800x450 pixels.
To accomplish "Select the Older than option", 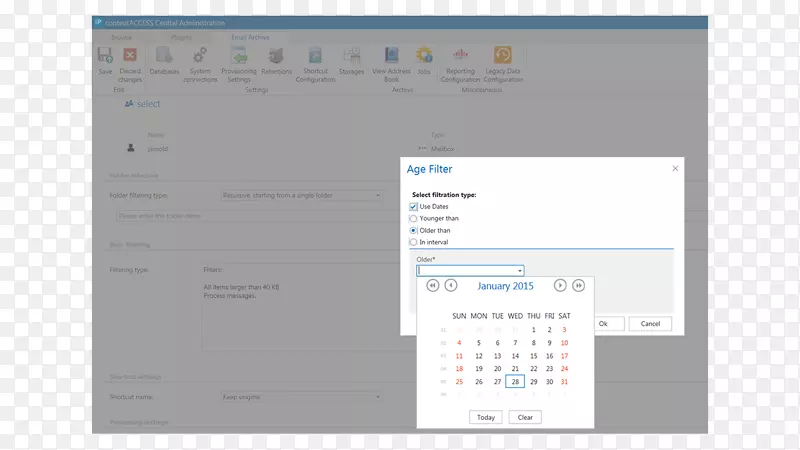I will [413, 231].
